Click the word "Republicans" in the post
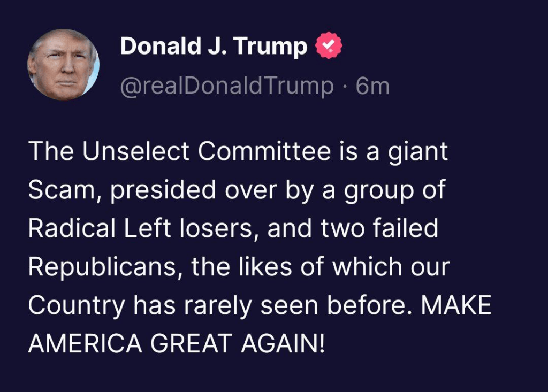This screenshot has width=548, height=392. point(101,267)
